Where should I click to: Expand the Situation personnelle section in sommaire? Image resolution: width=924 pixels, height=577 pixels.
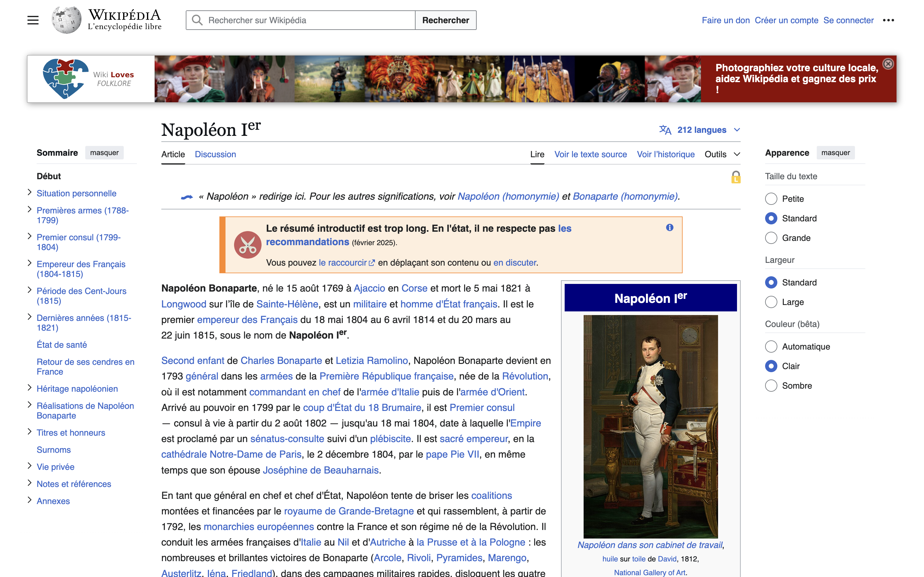click(x=29, y=192)
